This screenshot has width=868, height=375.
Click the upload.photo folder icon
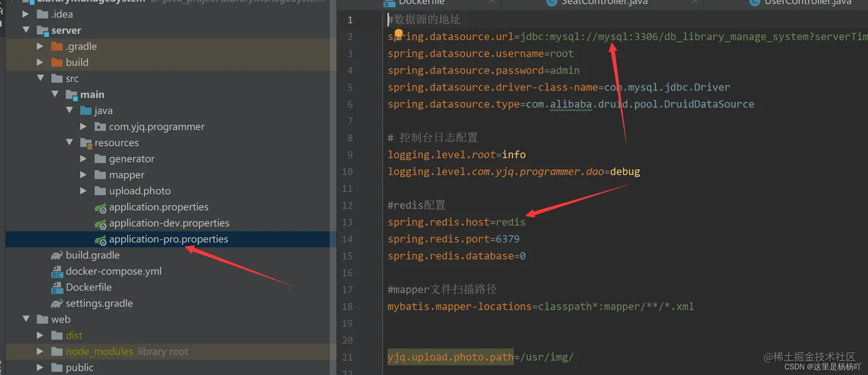tap(100, 191)
